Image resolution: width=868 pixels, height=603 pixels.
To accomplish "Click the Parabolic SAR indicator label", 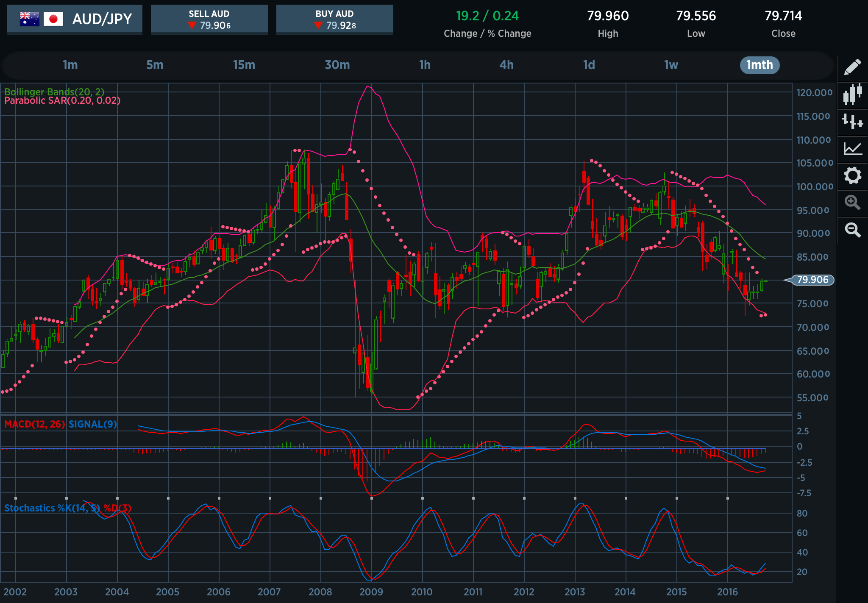I will click(62, 101).
